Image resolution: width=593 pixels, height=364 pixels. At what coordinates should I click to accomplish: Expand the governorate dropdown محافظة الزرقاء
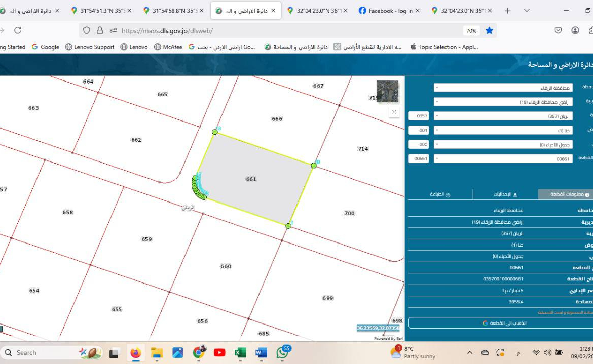point(503,88)
